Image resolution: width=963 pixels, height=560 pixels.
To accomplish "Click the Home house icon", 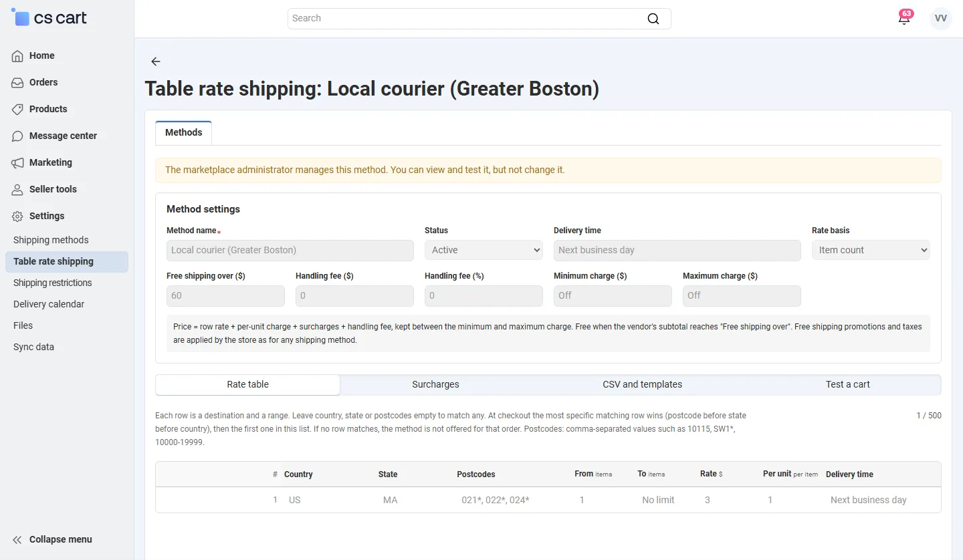I will [18, 56].
